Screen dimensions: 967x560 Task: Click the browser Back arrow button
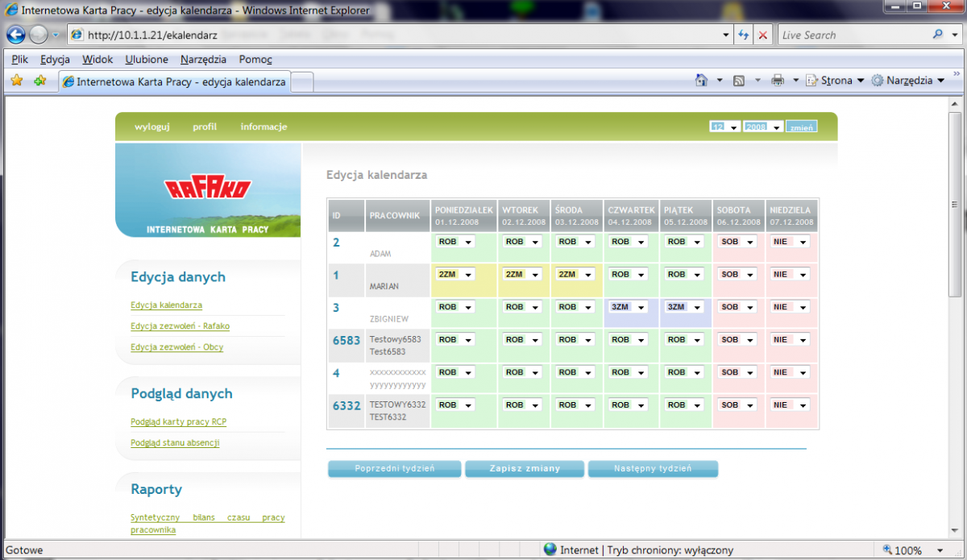click(16, 35)
